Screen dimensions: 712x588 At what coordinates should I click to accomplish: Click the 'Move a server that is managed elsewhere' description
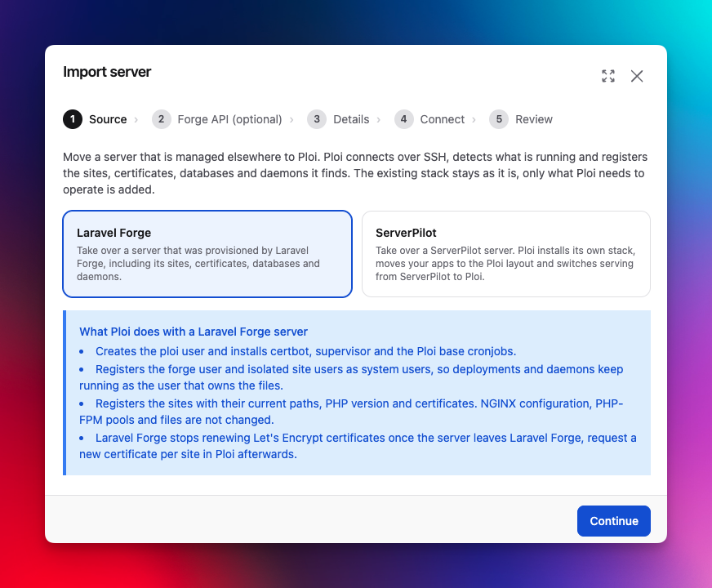[355, 173]
